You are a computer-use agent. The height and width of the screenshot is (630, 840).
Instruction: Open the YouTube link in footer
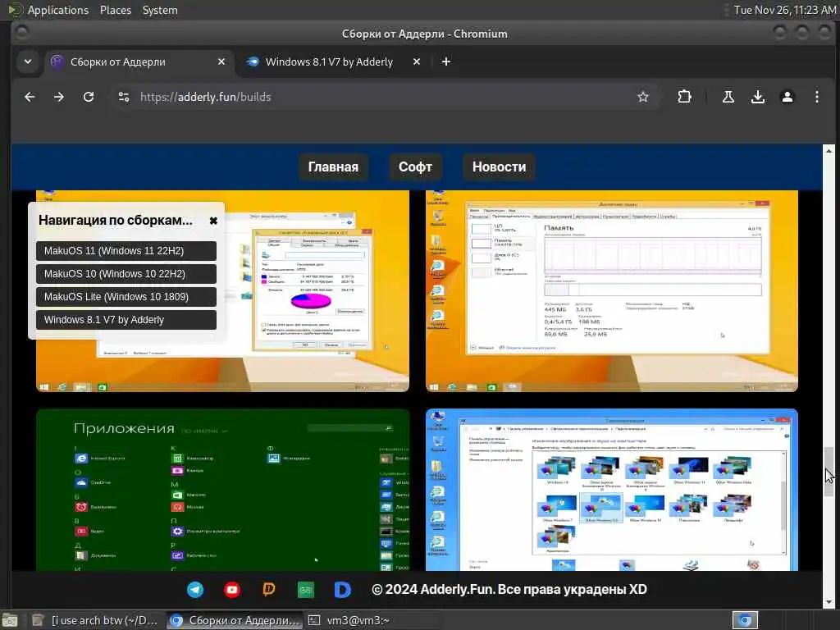point(232,590)
